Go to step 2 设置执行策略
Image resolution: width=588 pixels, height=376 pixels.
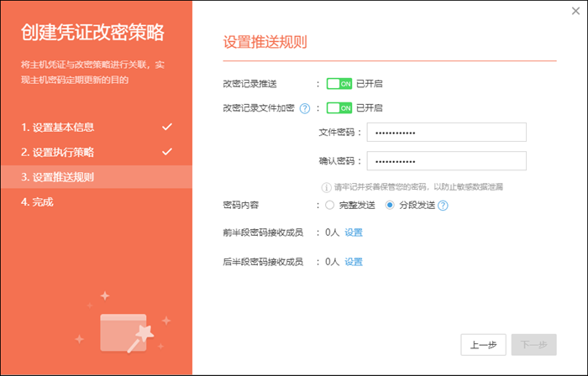click(x=57, y=153)
